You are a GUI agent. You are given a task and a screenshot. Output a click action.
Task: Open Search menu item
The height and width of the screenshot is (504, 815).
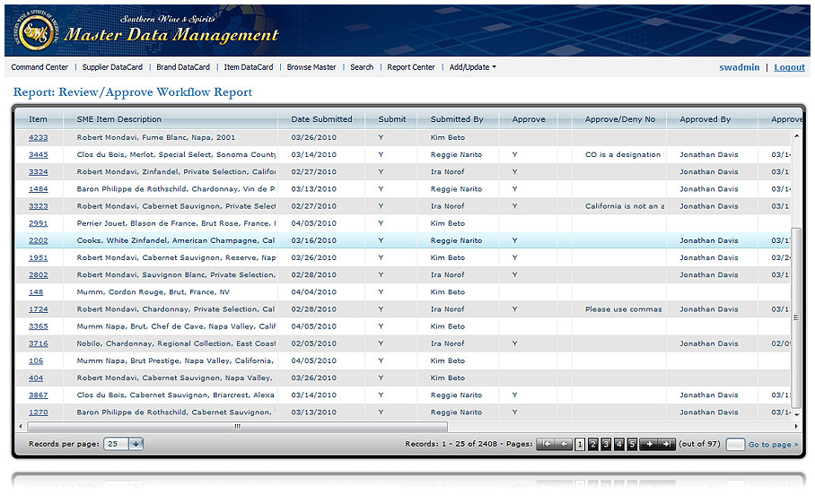[362, 67]
